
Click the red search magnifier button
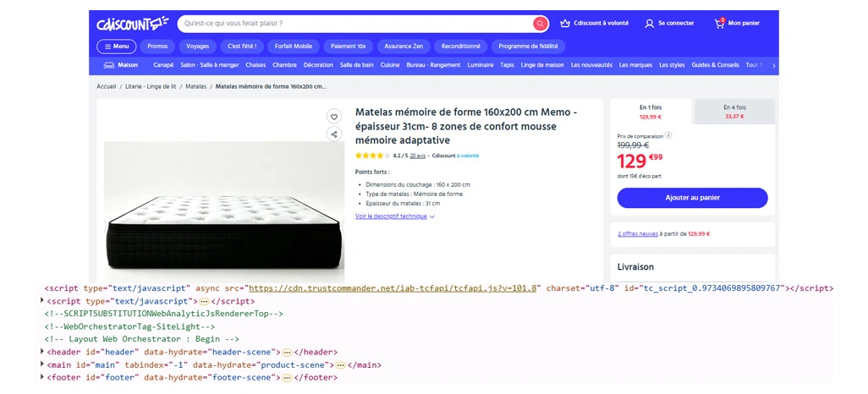(x=541, y=24)
